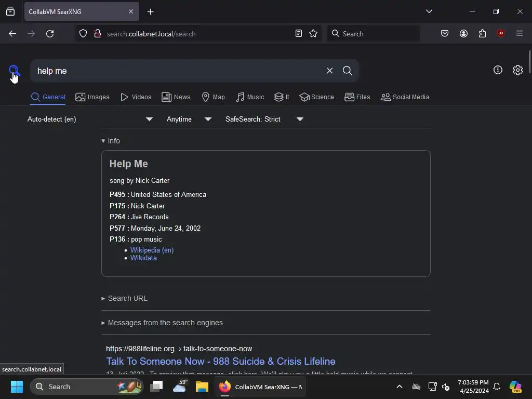The image size is (532, 399).
Task: Open the Windows Start menu
Action: tap(17, 387)
